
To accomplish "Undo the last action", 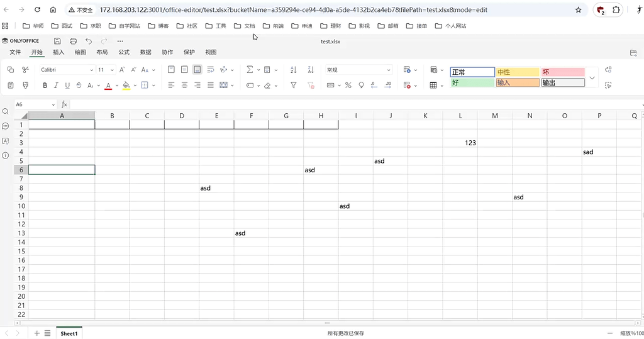I will pos(89,41).
